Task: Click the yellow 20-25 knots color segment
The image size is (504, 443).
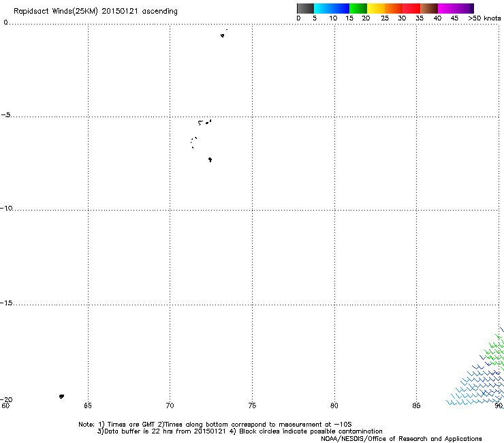Action: click(376, 8)
